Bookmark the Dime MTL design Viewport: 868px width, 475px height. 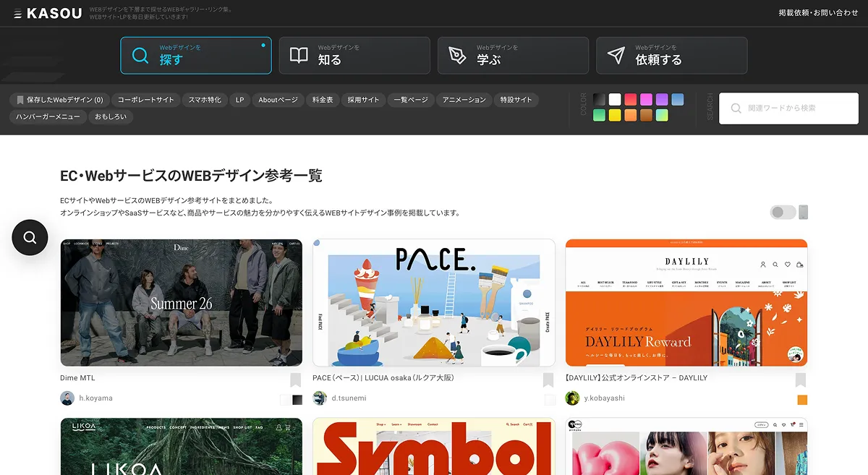point(296,380)
